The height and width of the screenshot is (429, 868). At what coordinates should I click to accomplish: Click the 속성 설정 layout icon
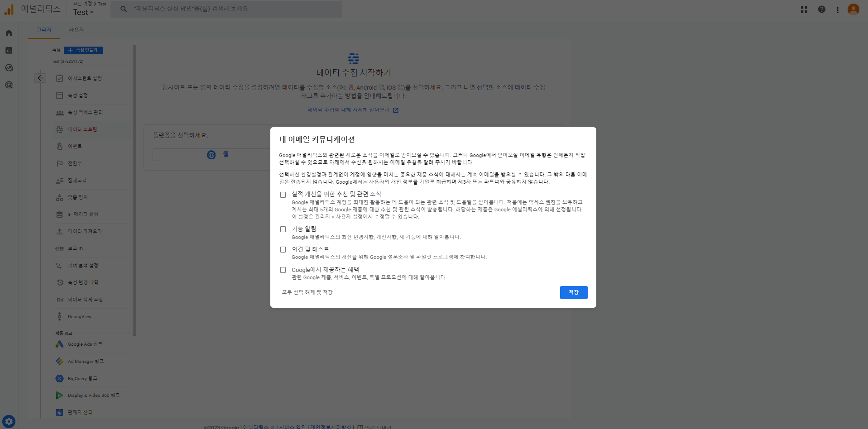pos(59,95)
